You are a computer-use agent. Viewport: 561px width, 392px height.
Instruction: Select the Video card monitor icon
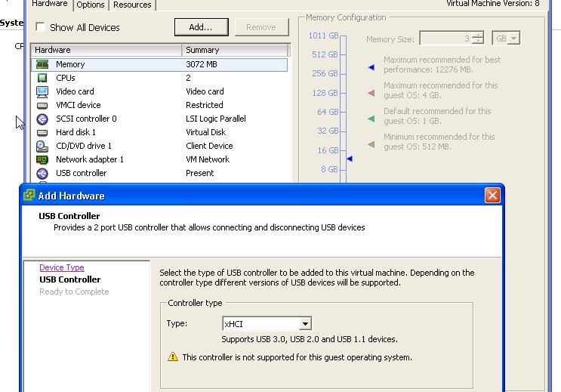click(x=42, y=91)
